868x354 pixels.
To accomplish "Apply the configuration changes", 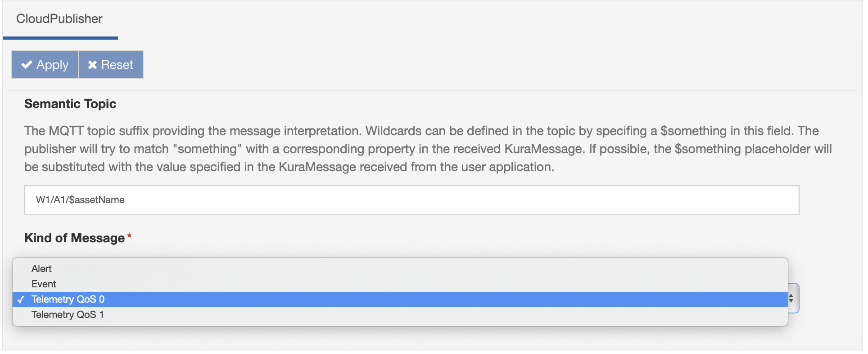I will click(45, 65).
